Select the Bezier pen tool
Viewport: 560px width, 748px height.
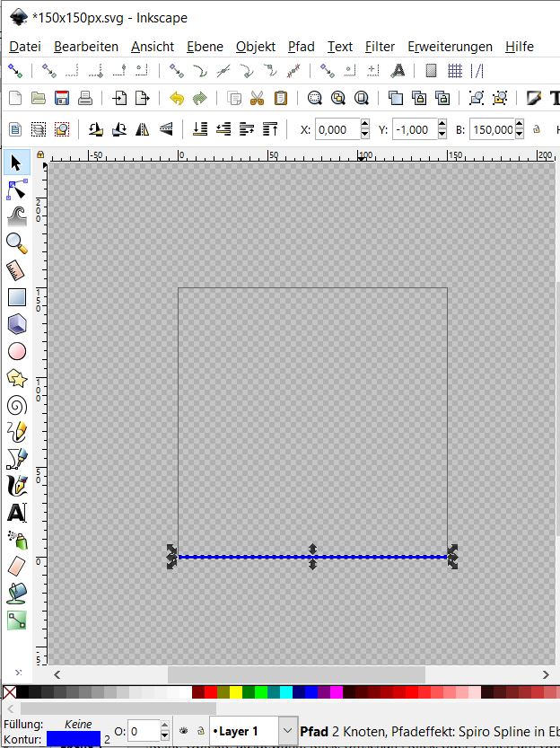[17, 459]
